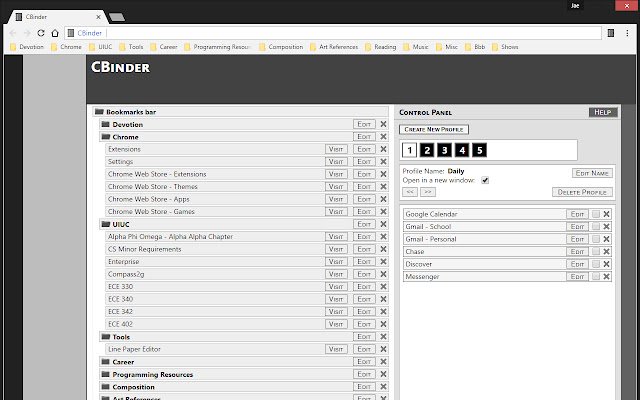Go to the browser home page icon

[x=55, y=33]
